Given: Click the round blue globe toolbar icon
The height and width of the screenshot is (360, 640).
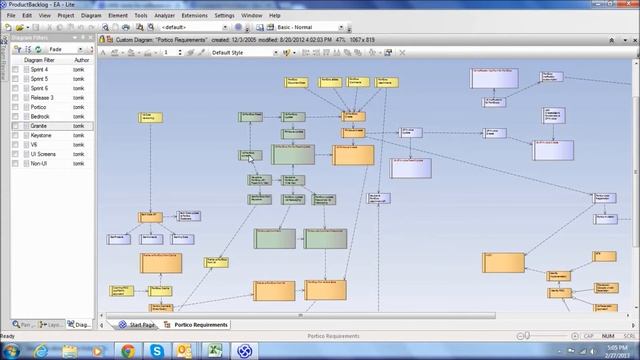Looking at the screenshot, I should [238, 27].
